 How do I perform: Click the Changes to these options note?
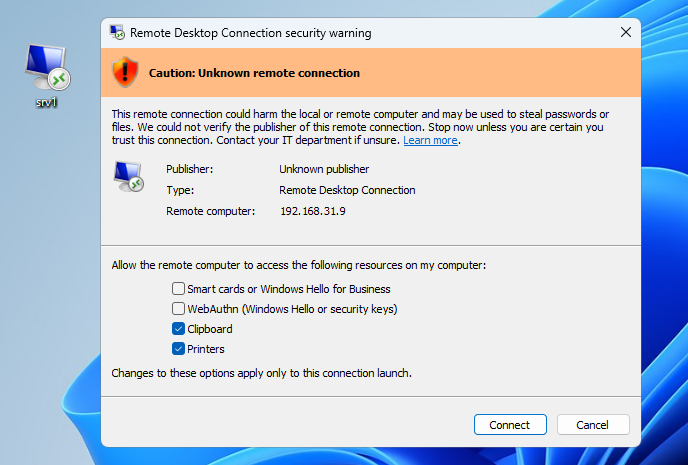pyautogui.click(x=261, y=373)
